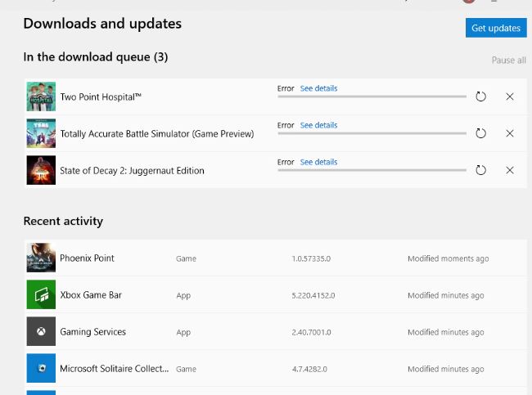Click Modified minutes ago for Gaming Services
Viewport: 532px width, 395px height.
(446, 332)
